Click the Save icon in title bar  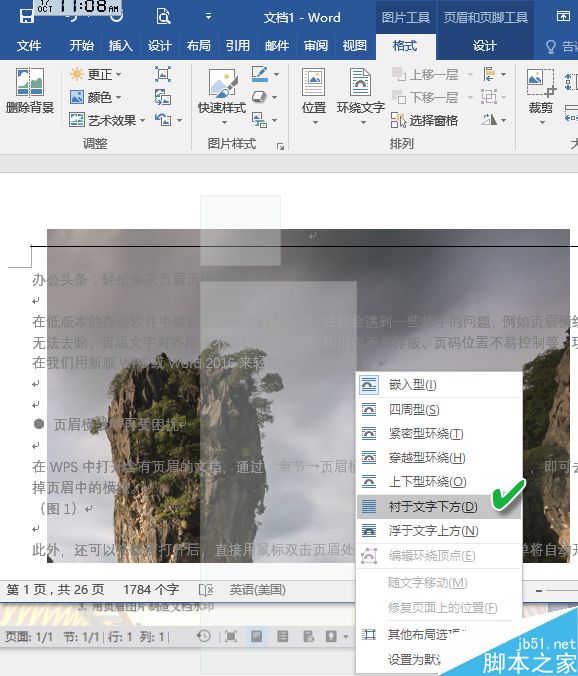(27, 16)
